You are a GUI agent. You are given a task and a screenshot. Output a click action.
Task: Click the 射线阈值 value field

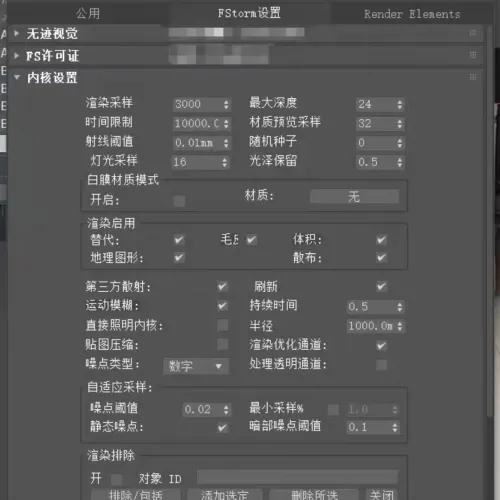[x=198, y=143]
